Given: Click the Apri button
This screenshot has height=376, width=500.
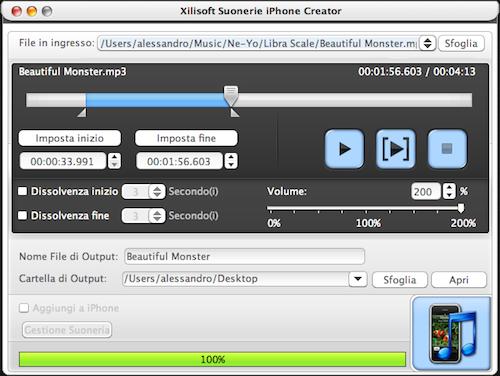Looking at the screenshot, I should (459, 280).
